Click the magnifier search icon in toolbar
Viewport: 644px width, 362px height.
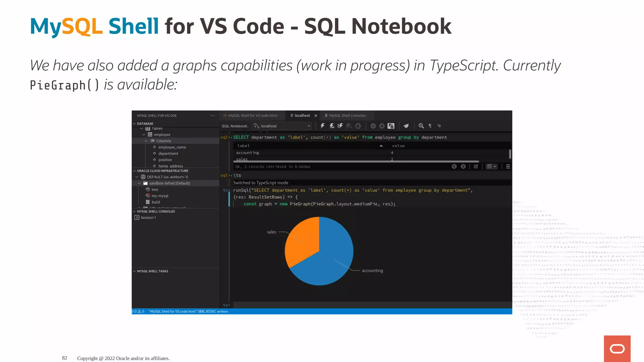421,126
